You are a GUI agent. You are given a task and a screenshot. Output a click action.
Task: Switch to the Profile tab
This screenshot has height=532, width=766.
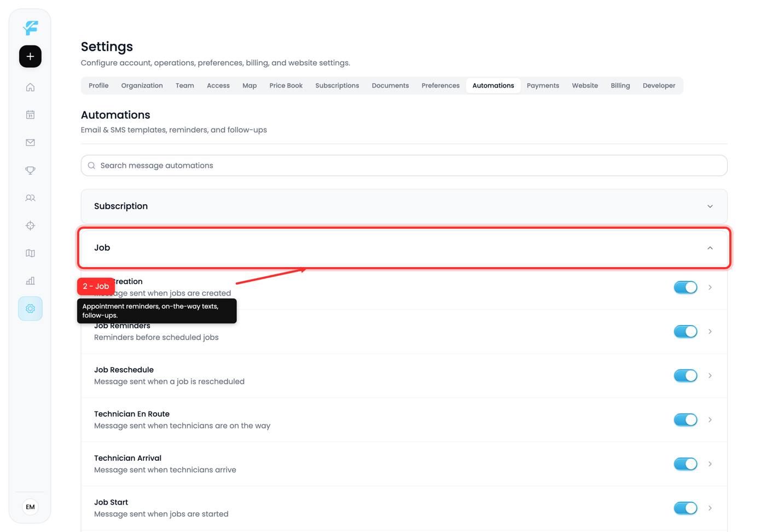98,85
